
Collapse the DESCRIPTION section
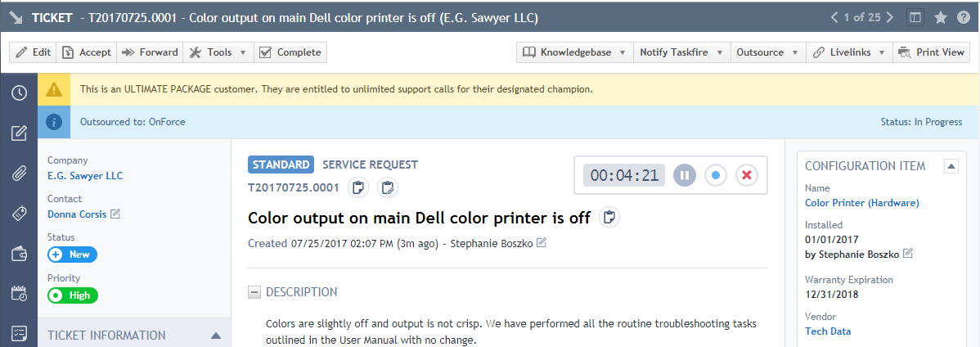[254, 292]
